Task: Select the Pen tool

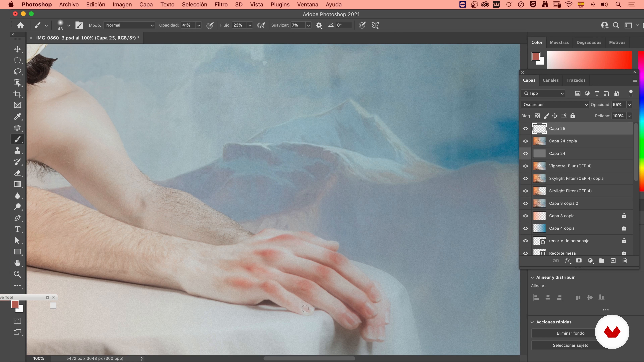Action: pyautogui.click(x=17, y=218)
